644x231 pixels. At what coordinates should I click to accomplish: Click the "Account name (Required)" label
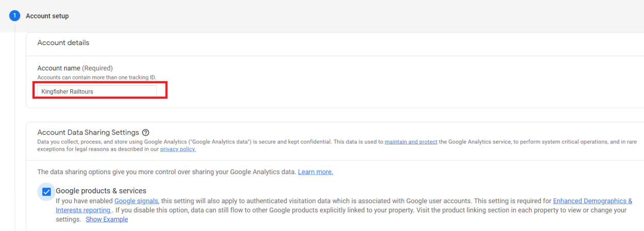click(x=75, y=68)
